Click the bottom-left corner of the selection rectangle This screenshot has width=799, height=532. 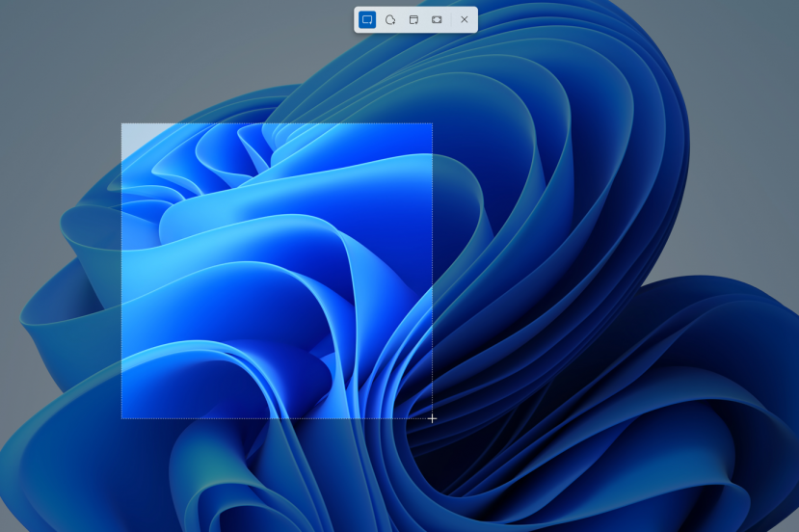pos(121,418)
